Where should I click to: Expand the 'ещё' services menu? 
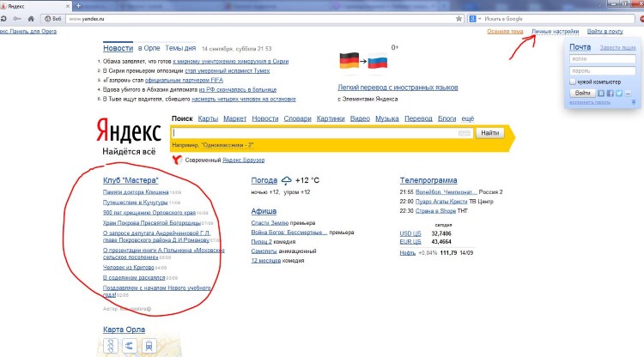coord(467,118)
